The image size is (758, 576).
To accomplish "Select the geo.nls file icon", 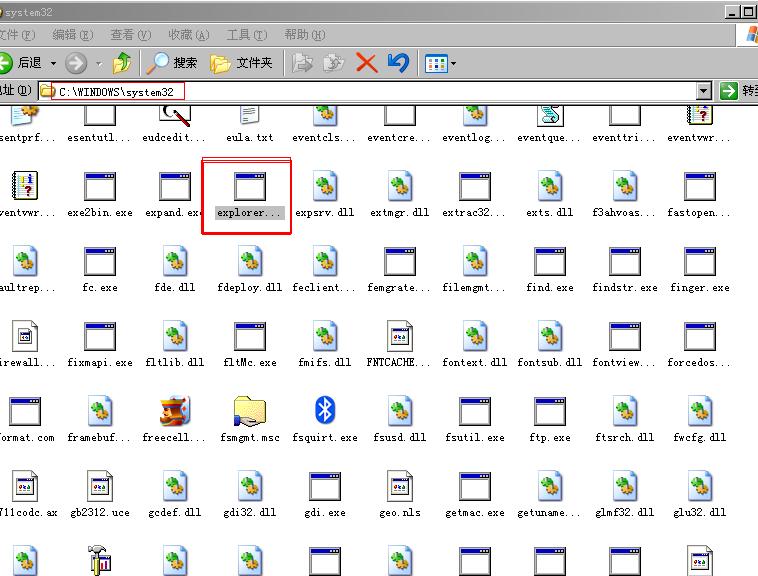I will pyautogui.click(x=400, y=486).
